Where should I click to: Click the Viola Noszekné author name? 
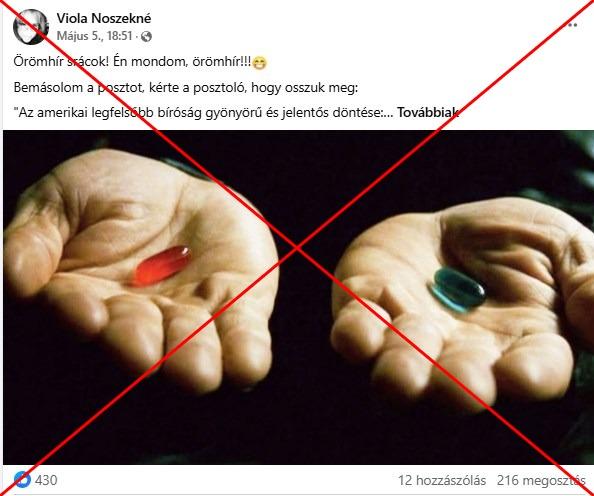coord(104,18)
